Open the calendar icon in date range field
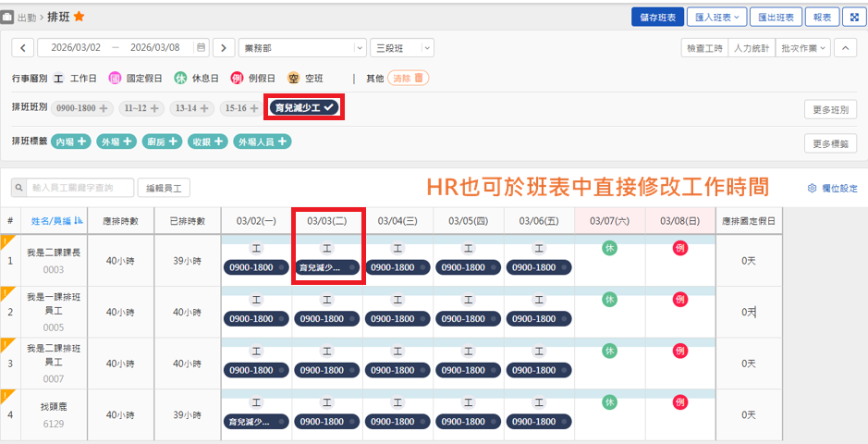The image size is (868, 444). click(x=201, y=47)
